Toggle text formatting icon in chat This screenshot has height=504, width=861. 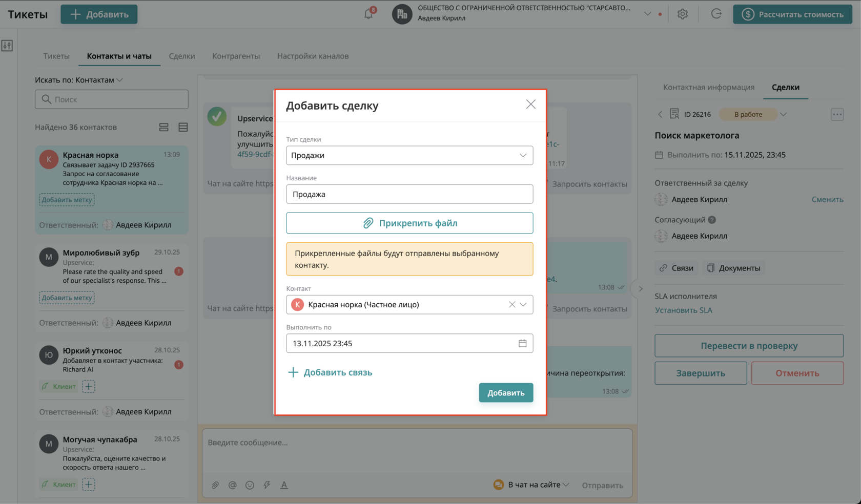tap(284, 485)
